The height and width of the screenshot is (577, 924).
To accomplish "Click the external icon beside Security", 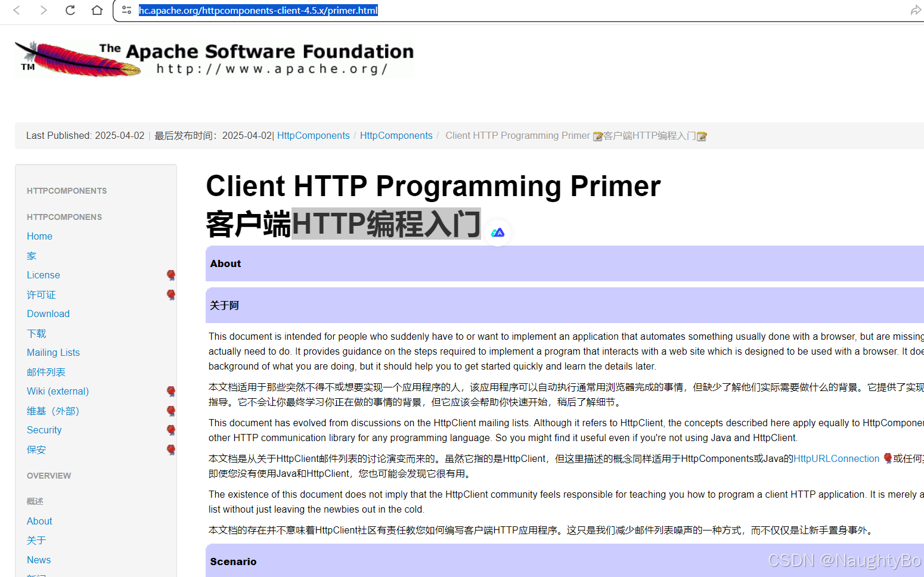I will click(x=171, y=430).
